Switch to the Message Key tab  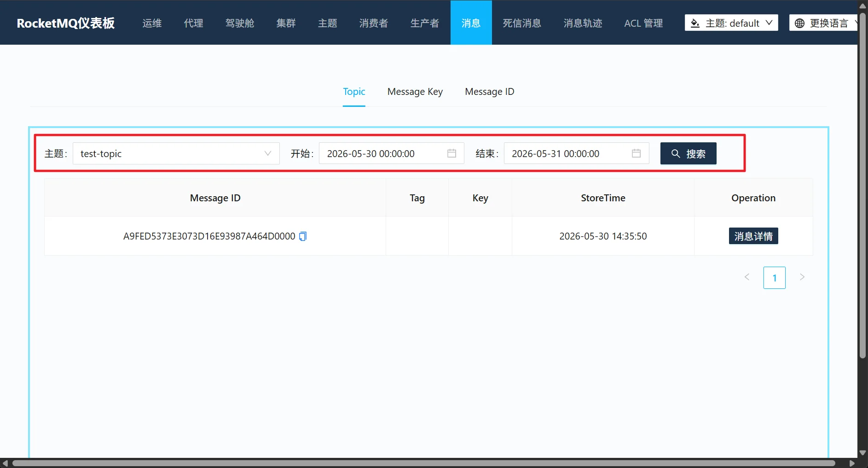click(415, 92)
